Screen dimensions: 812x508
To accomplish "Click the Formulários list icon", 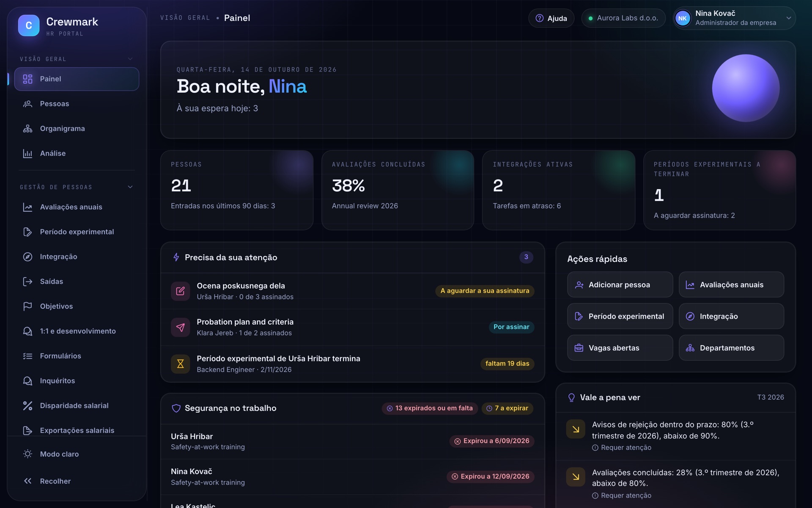I will tap(27, 356).
